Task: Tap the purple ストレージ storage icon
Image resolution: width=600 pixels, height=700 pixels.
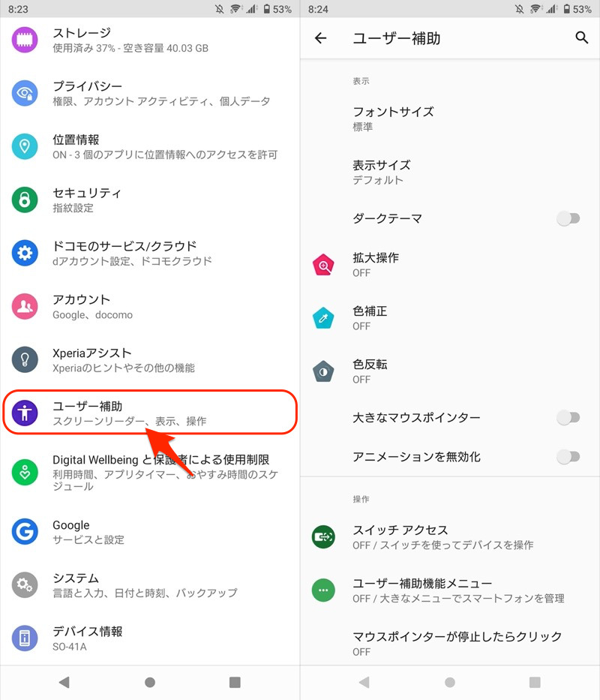Action: [25, 40]
